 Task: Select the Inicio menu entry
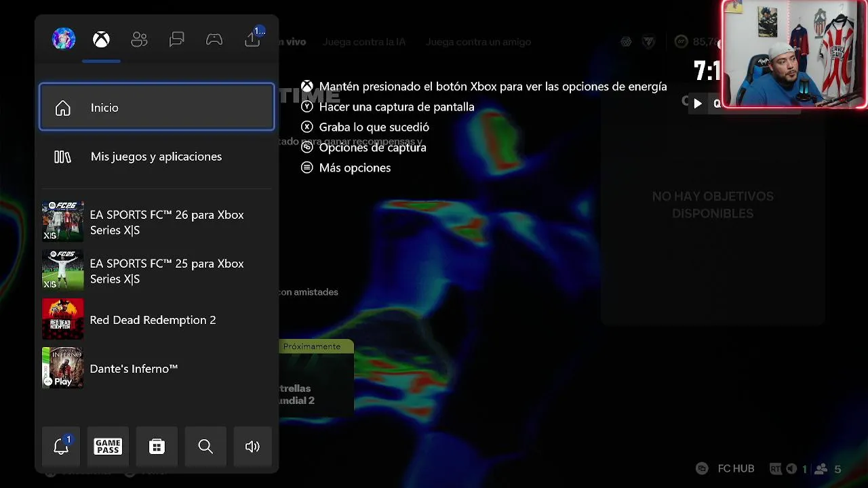157,107
